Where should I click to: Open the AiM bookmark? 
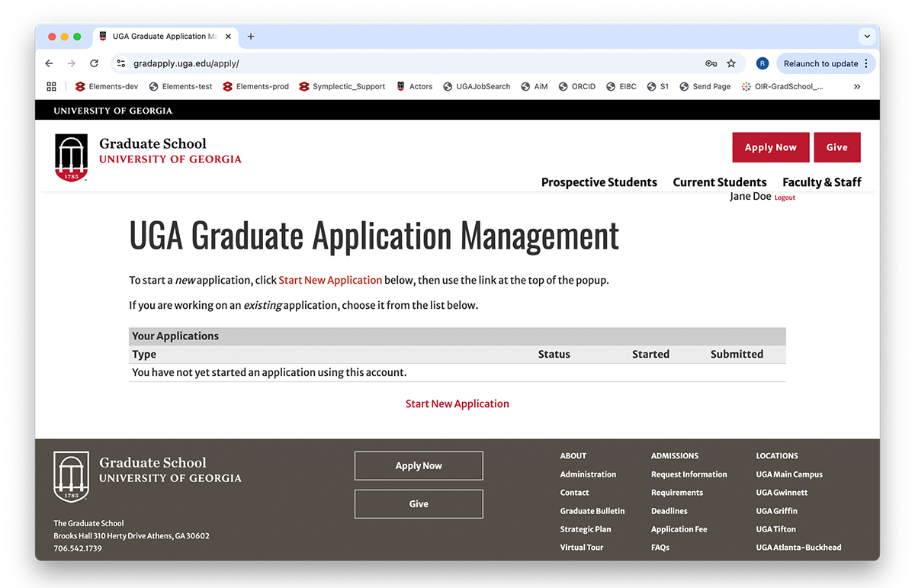535,86
